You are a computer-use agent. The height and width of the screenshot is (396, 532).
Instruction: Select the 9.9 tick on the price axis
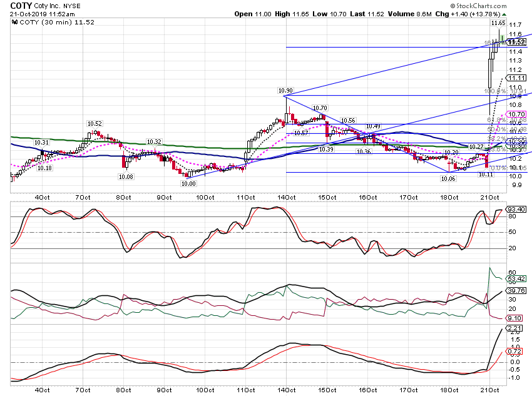516,185
